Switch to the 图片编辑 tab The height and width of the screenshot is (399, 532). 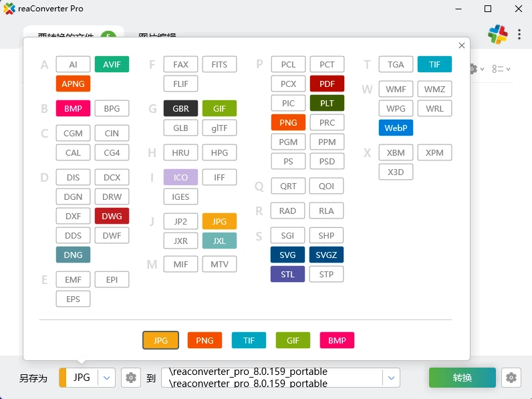[157, 37]
